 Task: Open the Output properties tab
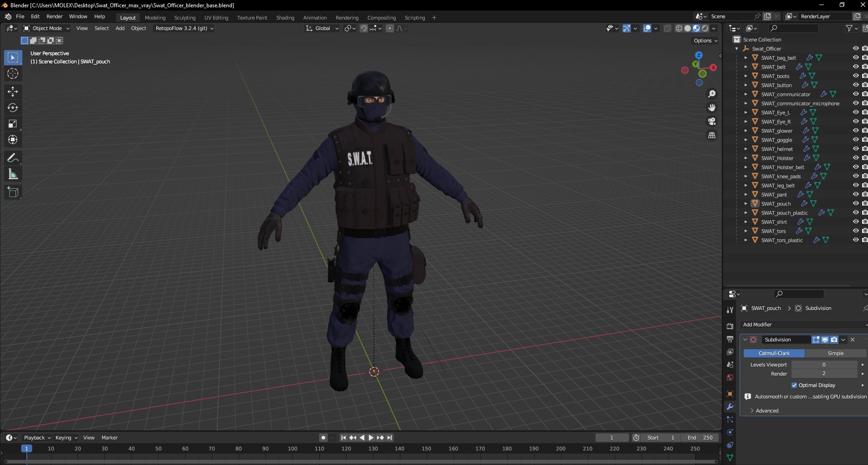pos(730,339)
